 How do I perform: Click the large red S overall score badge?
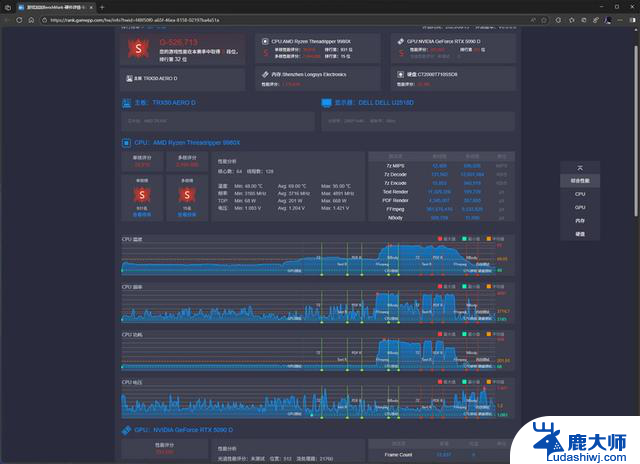click(138, 49)
